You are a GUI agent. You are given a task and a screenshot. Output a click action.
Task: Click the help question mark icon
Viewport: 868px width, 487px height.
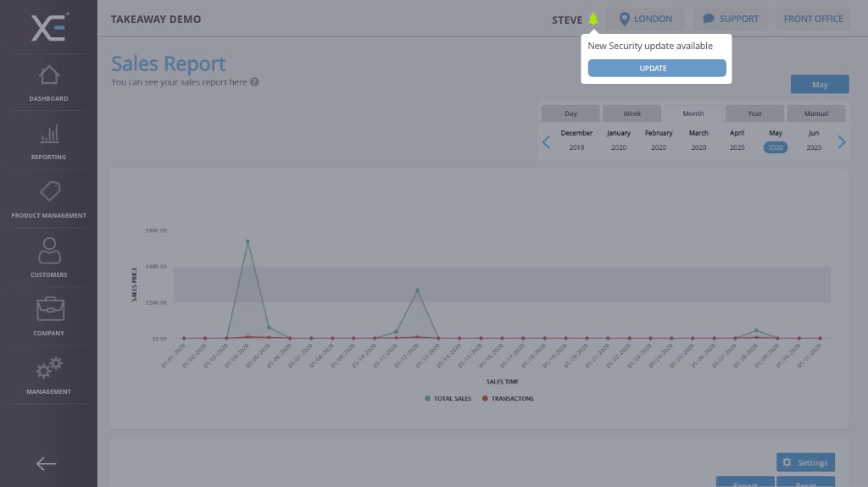click(254, 82)
